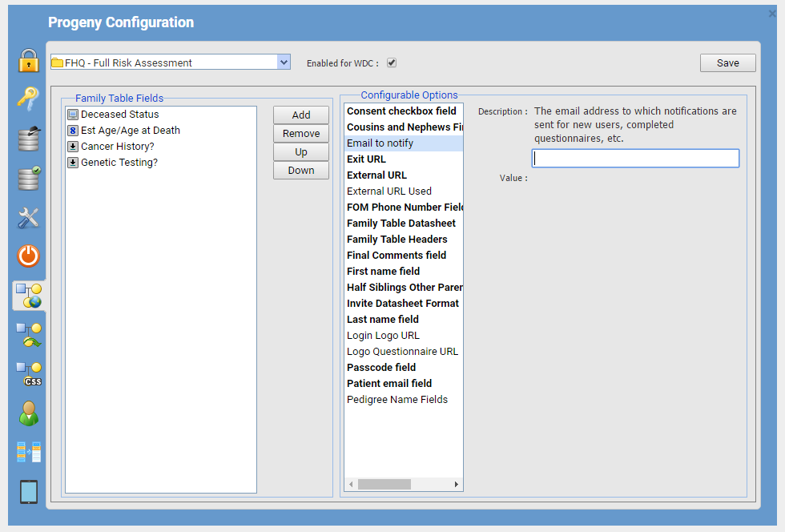Click the dropdown-type icon beside Cancer History?

[73, 147]
